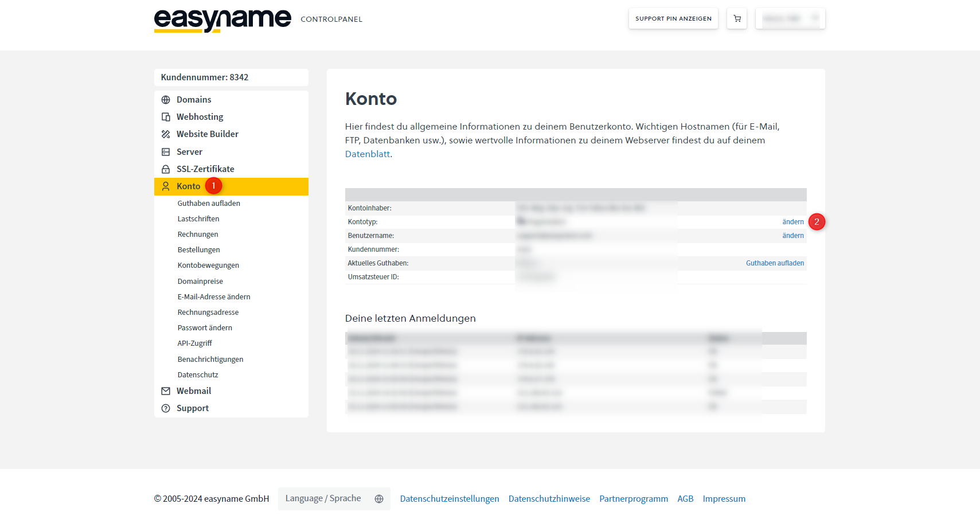Screen dimensions: 980x531
Task: Click the Website Builder icon
Action: pos(166,134)
